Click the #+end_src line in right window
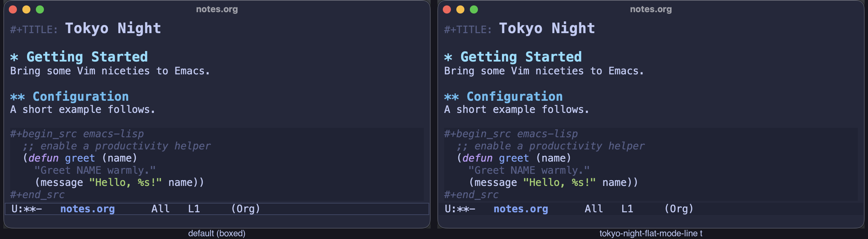 pyautogui.click(x=471, y=195)
